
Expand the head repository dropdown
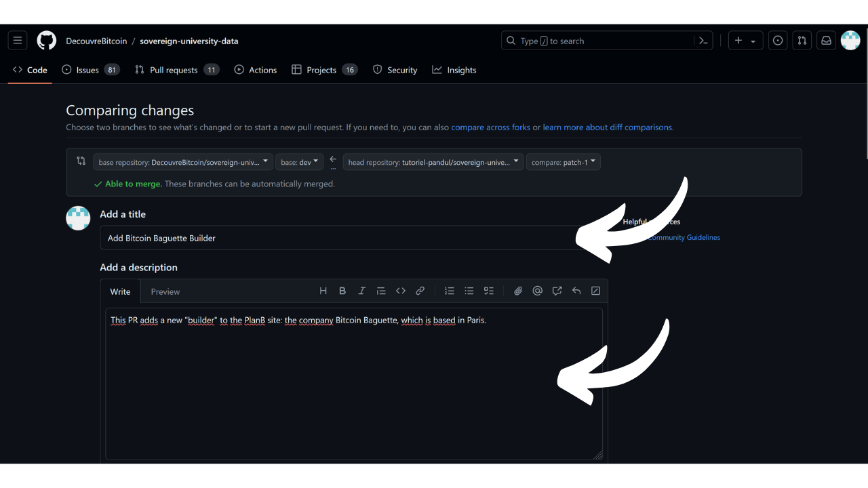pyautogui.click(x=433, y=162)
